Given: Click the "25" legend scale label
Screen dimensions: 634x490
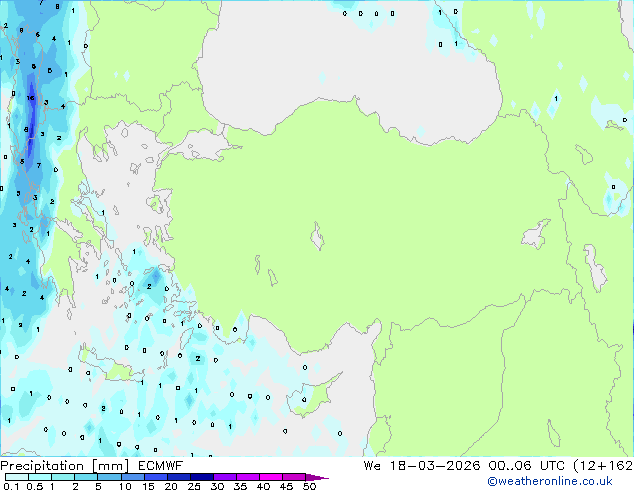Looking at the screenshot, I should point(194,486).
